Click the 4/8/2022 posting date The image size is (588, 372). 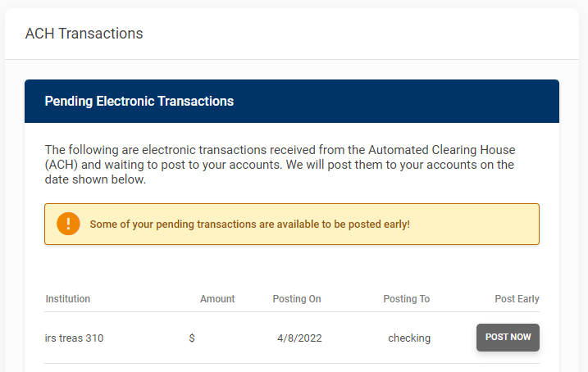pos(299,338)
